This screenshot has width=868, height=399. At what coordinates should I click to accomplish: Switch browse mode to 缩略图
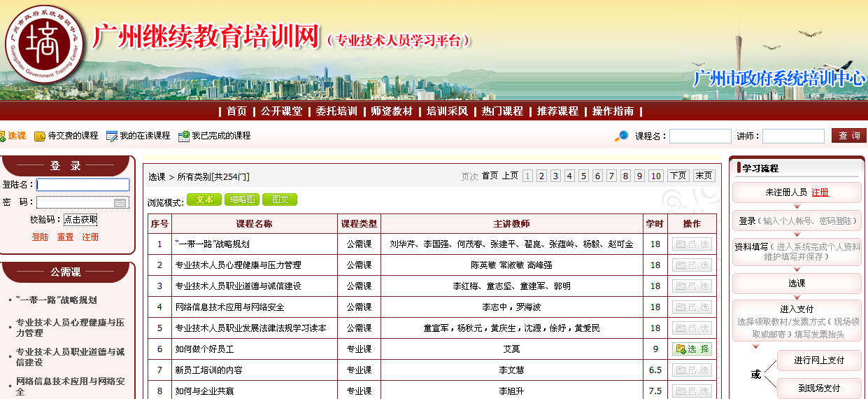click(x=242, y=199)
